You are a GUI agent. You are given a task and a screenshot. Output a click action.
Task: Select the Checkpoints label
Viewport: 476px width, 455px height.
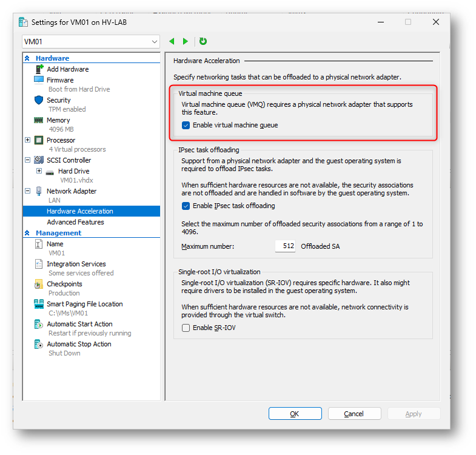[64, 284]
